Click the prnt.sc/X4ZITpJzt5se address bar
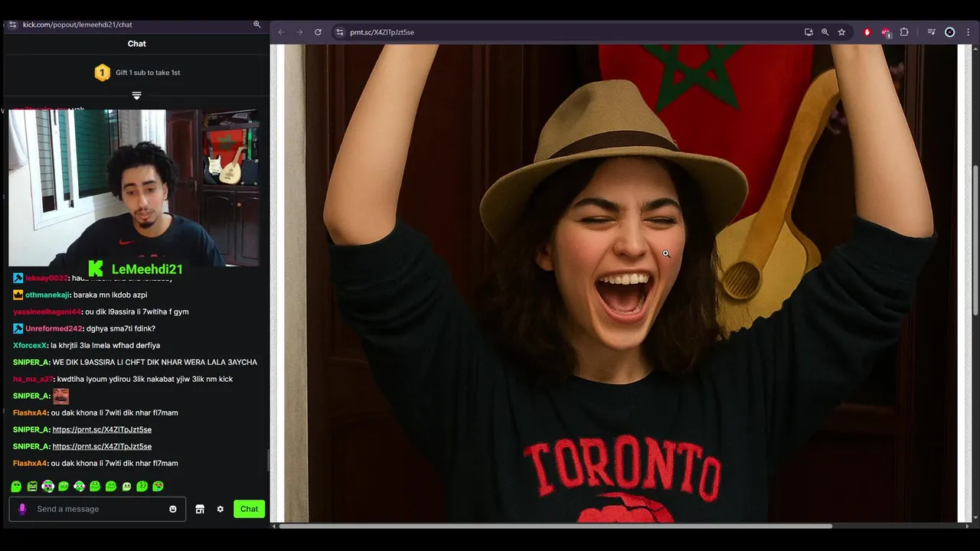The image size is (980, 551). click(x=567, y=32)
